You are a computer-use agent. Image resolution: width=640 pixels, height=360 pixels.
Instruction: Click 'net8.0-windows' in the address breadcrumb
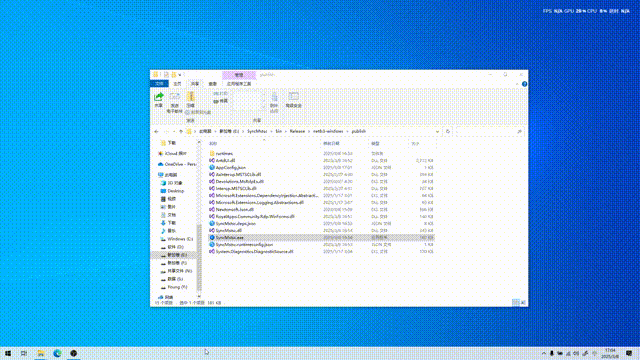click(328, 131)
